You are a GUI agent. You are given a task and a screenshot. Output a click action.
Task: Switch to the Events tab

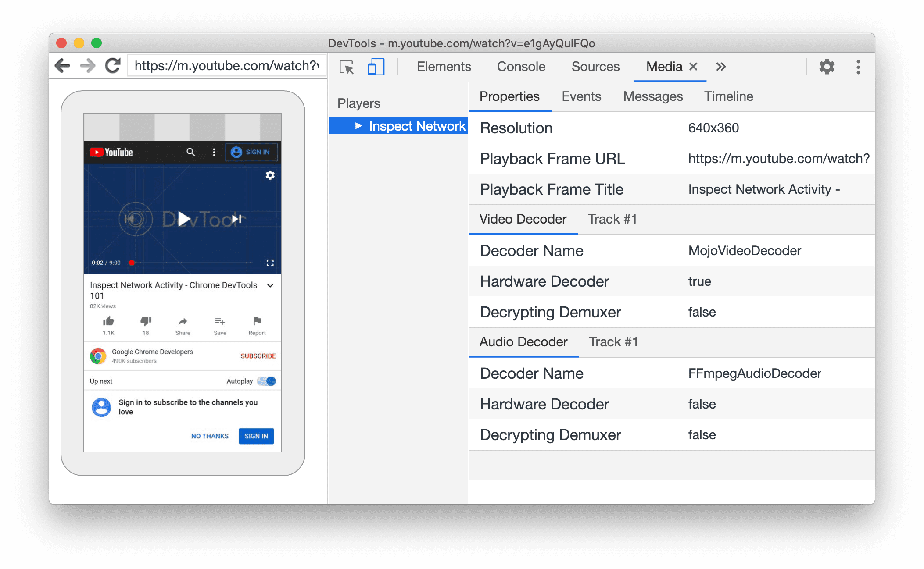580,96
